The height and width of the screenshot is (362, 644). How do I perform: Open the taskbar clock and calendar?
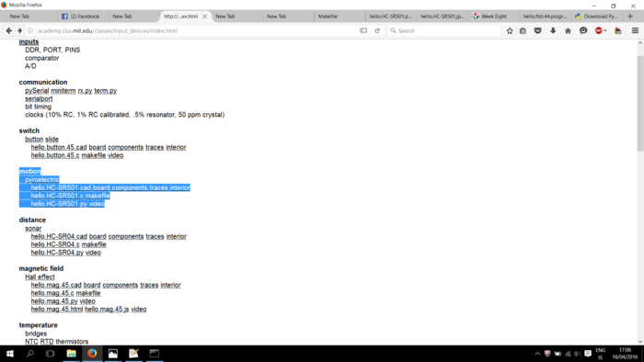(625, 354)
